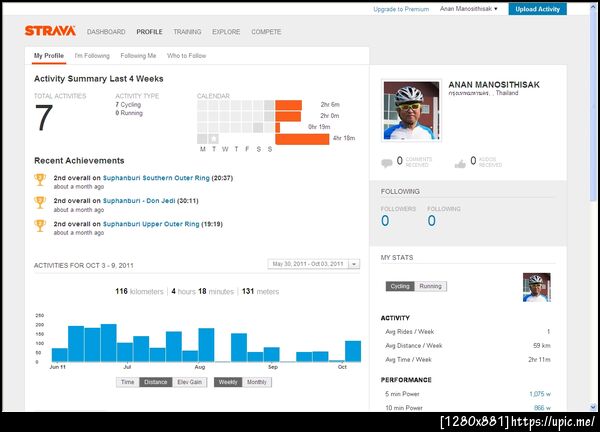Click the 866 w 10 min Power value
The height and width of the screenshot is (432, 600).
click(542, 408)
